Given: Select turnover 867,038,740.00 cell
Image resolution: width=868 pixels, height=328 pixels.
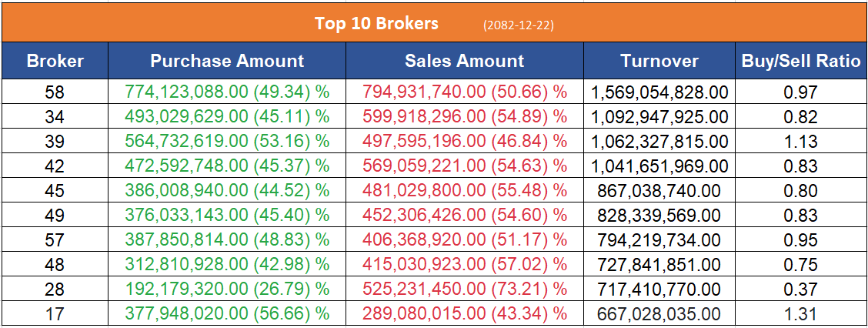Looking at the screenshot, I should click(x=659, y=191).
